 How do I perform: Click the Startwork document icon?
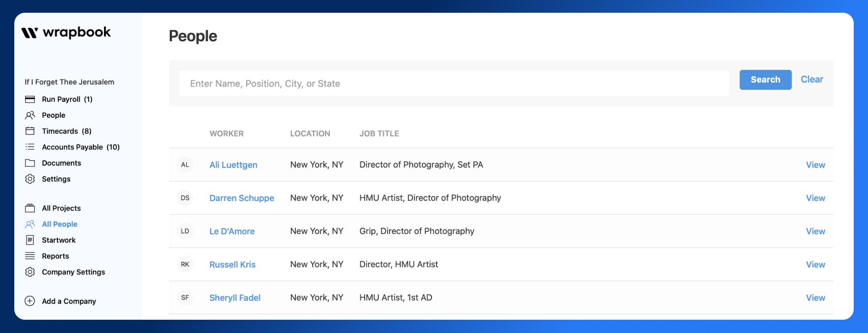30,240
